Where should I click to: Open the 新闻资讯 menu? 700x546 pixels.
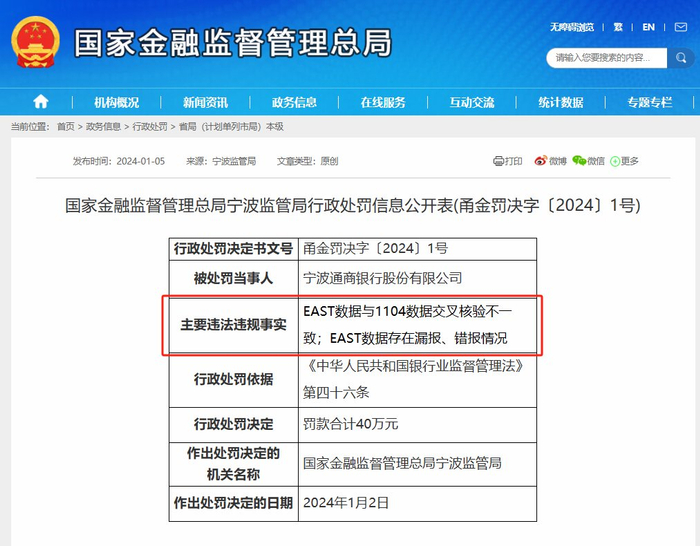[x=205, y=102]
